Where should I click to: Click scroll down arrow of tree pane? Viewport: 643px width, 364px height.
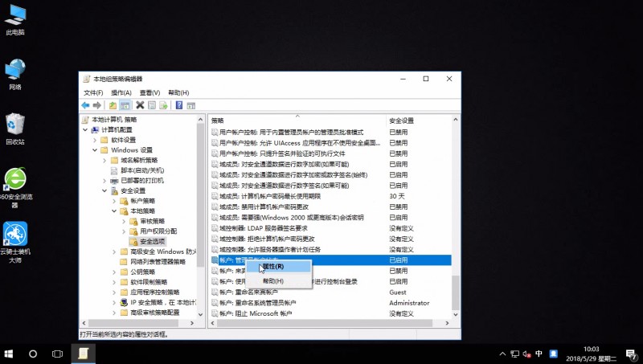(x=200, y=314)
